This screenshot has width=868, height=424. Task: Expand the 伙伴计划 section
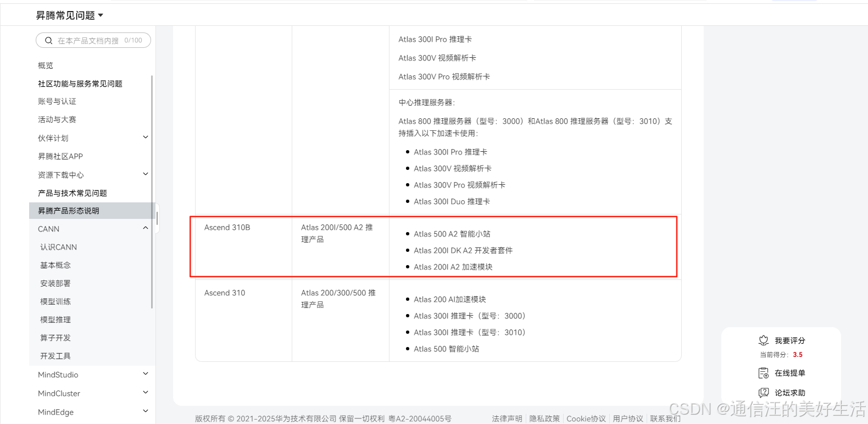click(x=146, y=137)
